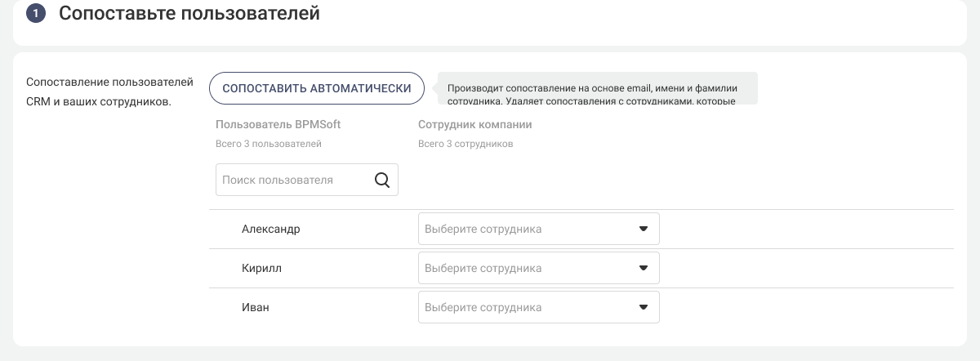The width and height of the screenshot is (980, 361).
Task: Select the Александр user row
Action: point(271,230)
